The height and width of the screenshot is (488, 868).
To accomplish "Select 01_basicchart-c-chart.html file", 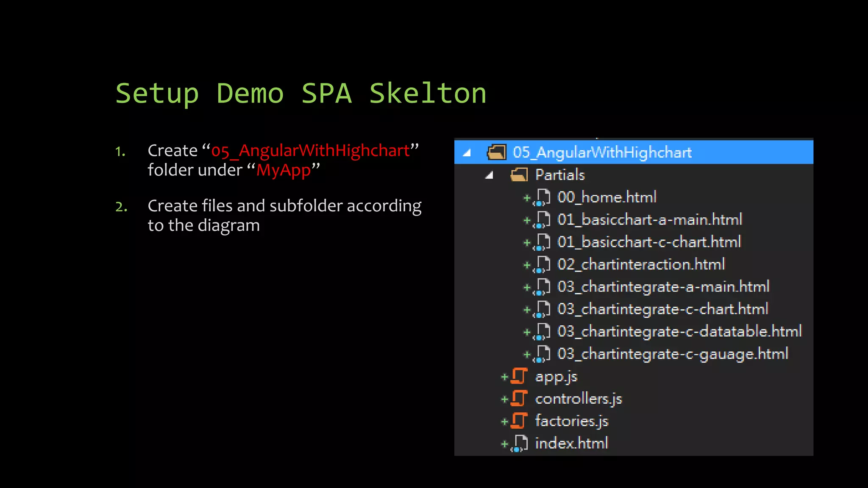I will click(x=648, y=242).
